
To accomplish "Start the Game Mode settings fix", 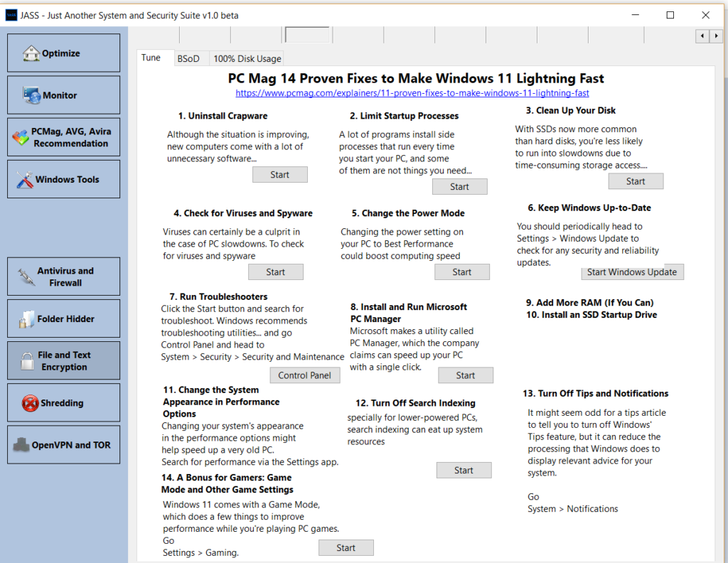I will coord(346,547).
